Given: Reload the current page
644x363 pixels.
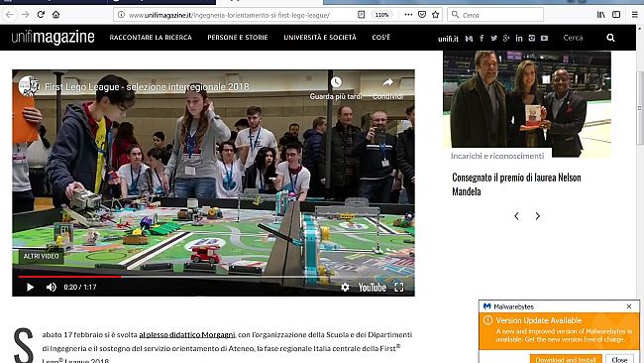Looking at the screenshot, I should tap(41, 15).
